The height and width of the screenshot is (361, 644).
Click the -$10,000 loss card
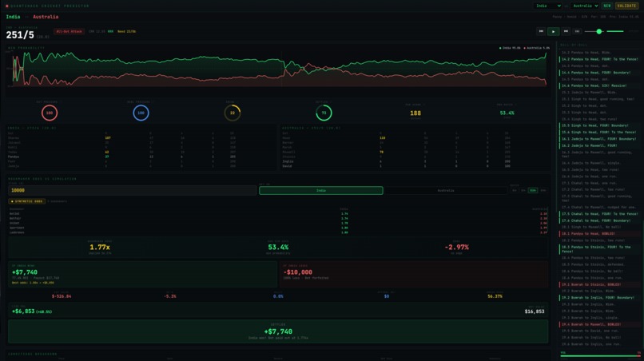[x=414, y=274]
